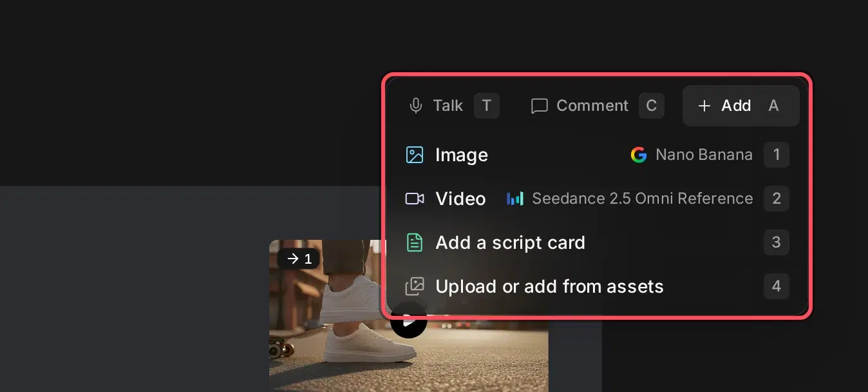Select the Add tab

tap(741, 106)
